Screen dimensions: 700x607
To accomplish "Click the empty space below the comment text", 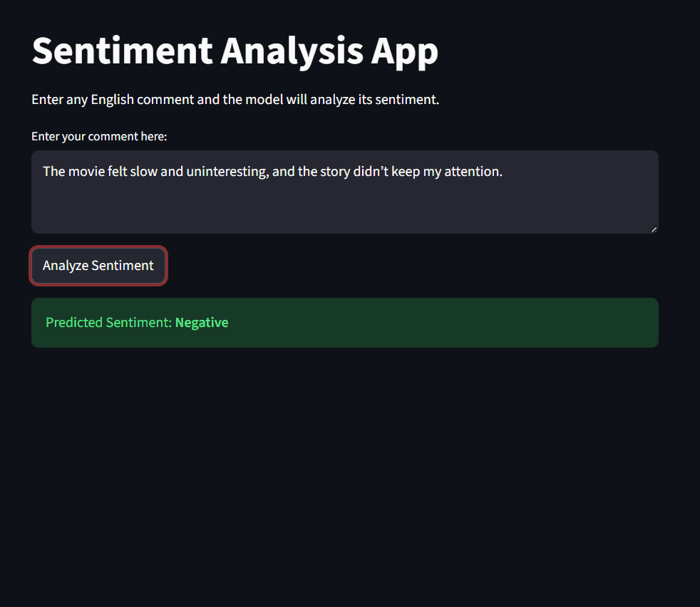I will [x=344, y=210].
